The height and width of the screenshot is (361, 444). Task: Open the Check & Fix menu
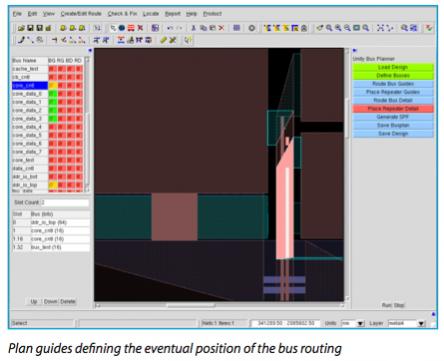click(x=122, y=14)
